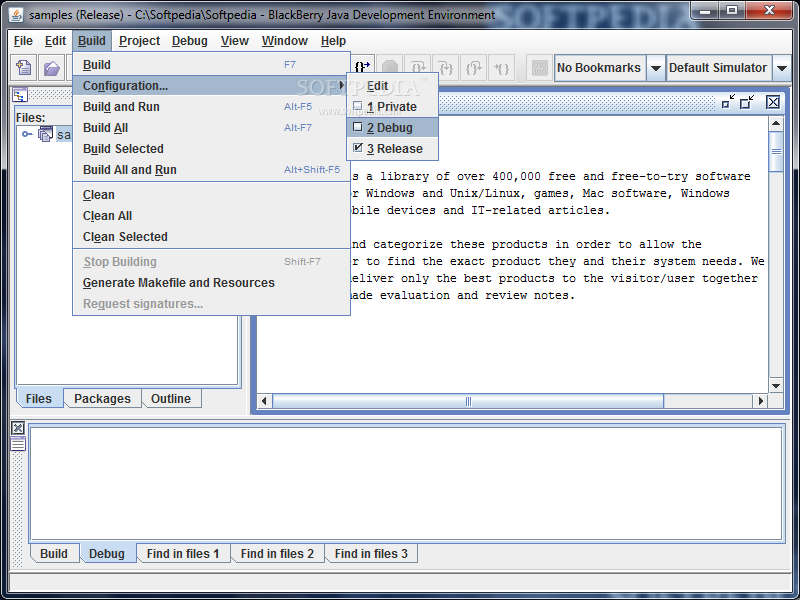Open the Window menu
This screenshot has height=600, width=800.
(285, 41)
